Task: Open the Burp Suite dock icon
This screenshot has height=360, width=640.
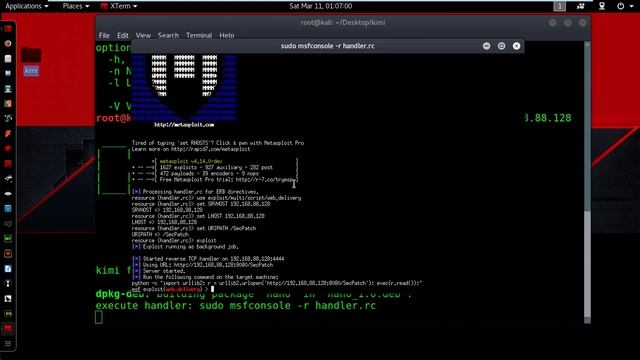Action: click(x=8, y=104)
